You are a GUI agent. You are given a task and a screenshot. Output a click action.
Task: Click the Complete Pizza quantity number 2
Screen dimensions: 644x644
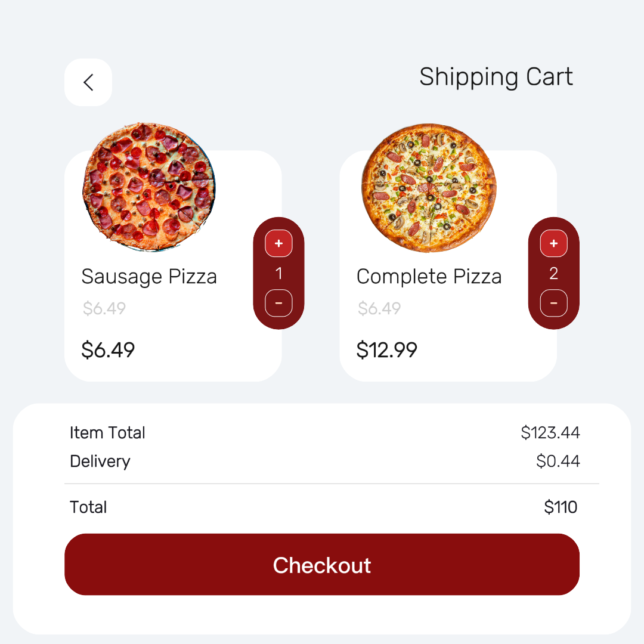point(553,274)
